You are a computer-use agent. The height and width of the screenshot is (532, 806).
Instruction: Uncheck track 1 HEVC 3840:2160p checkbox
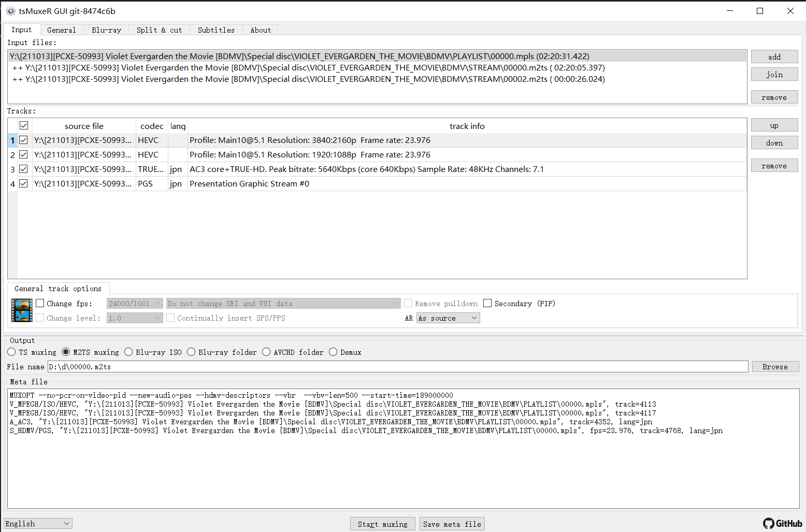(x=23, y=140)
